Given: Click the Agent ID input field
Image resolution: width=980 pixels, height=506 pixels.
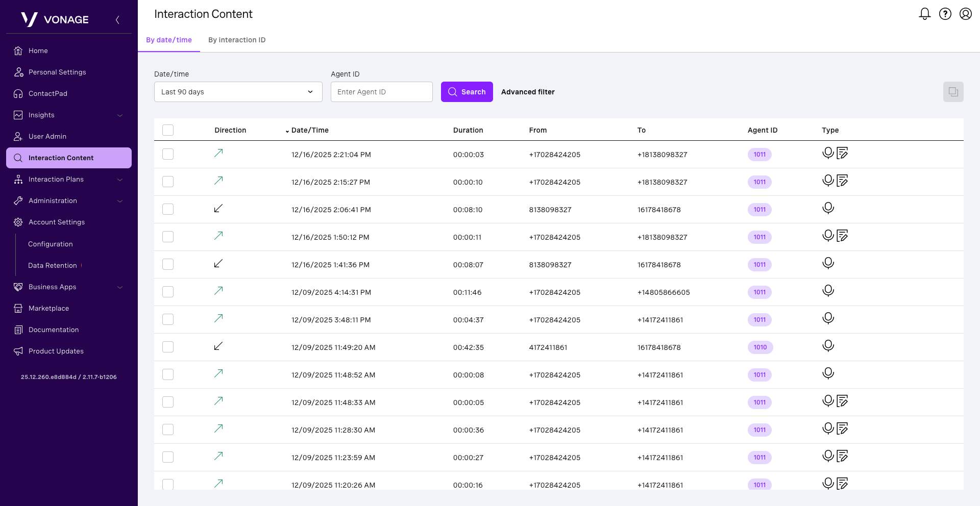Looking at the screenshot, I should pyautogui.click(x=381, y=92).
